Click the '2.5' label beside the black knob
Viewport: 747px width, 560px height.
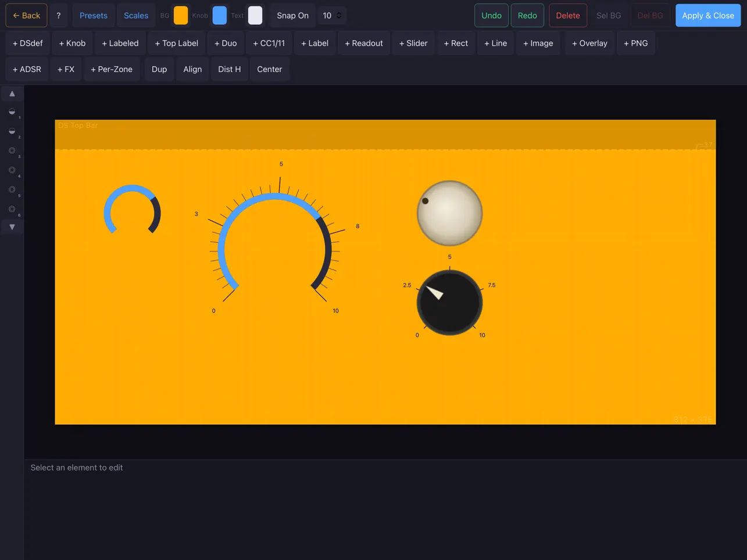[x=407, y=285]
